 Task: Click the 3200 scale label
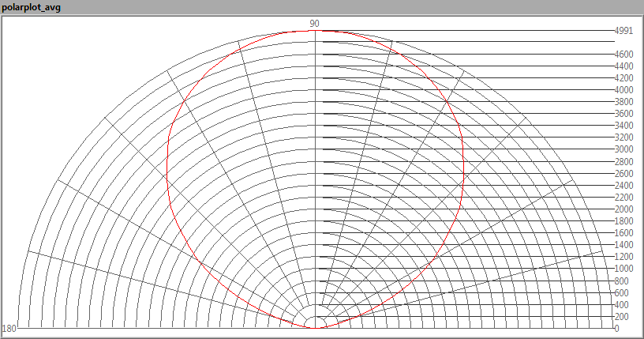[623, 137]
